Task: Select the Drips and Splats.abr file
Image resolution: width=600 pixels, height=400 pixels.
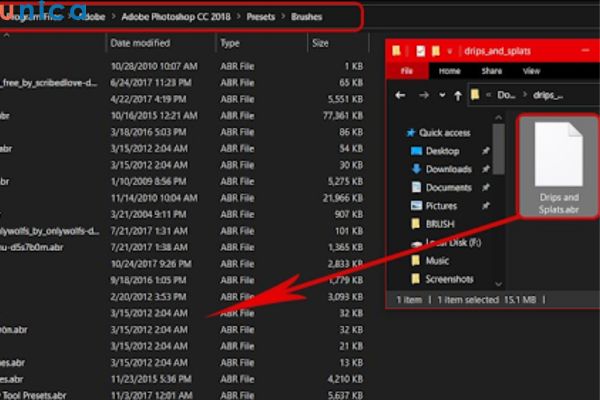Action: 559,165
